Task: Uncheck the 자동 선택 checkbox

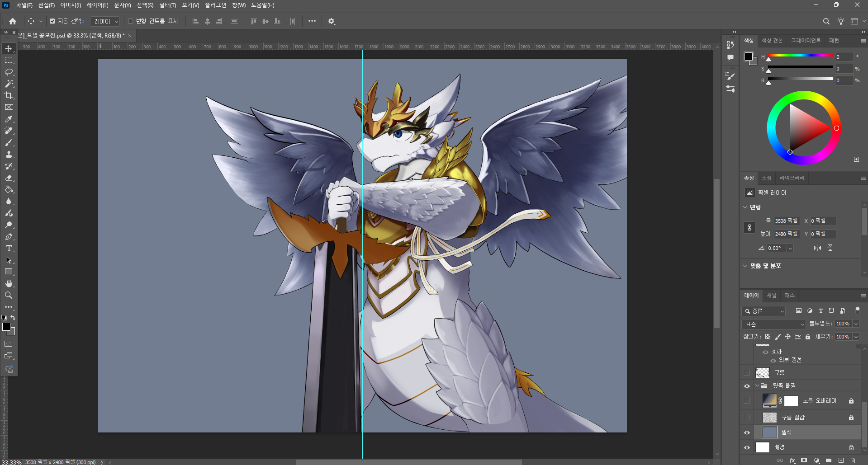Action: point(52,21)
